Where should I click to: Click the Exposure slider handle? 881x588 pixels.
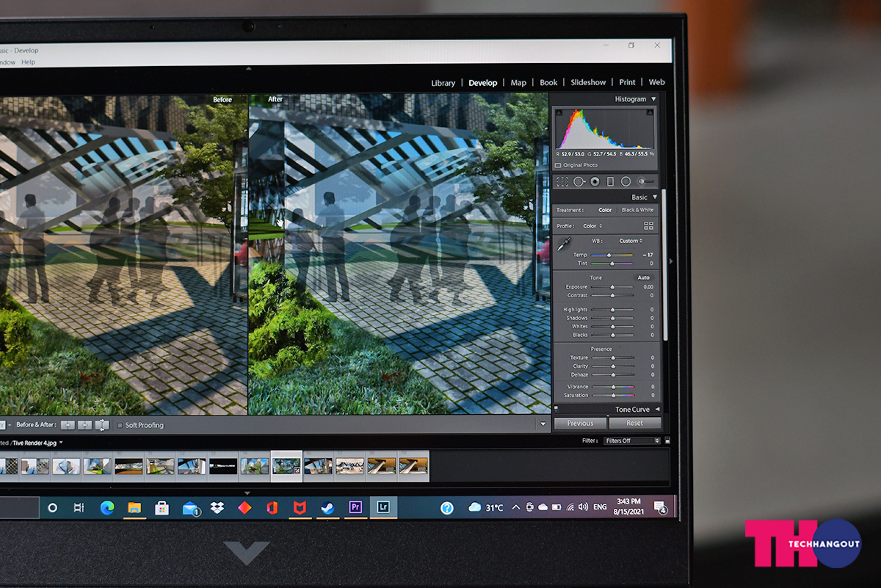612,287
